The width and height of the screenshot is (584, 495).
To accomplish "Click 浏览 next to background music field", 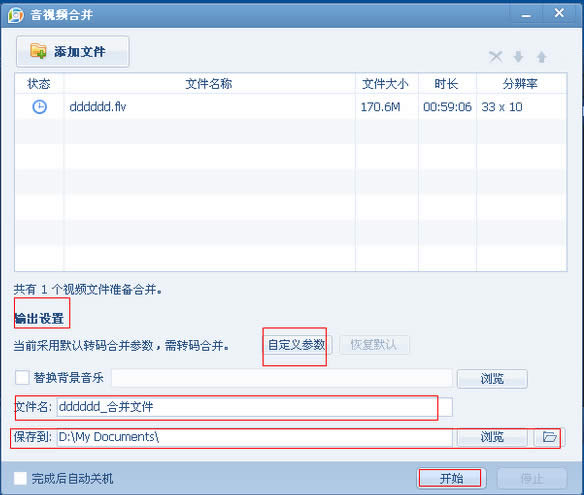I will [492, 379].
